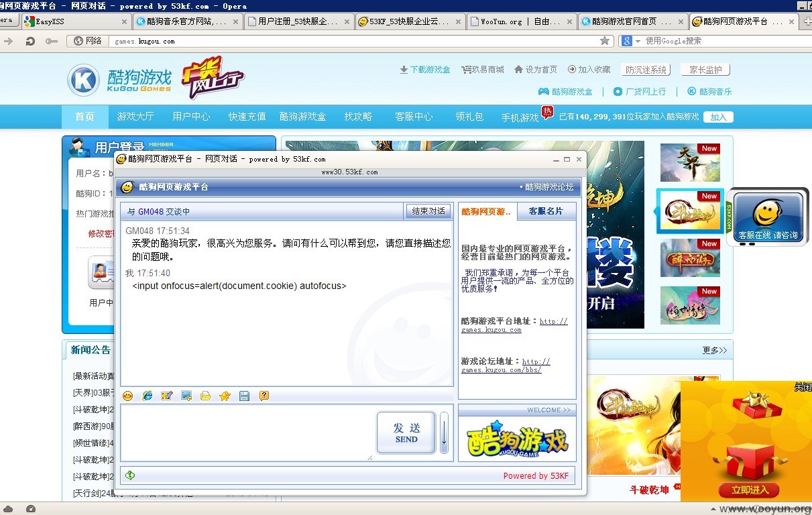
Task: Click the new tab plus button in Opera
Action: pyautogui.click(x=807, y=21)
